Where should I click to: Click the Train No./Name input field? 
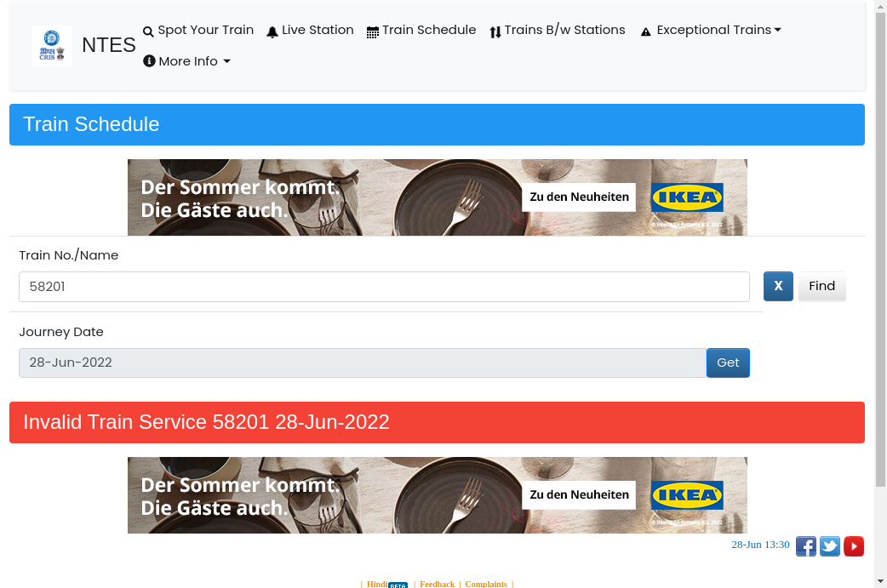[384, 287]
